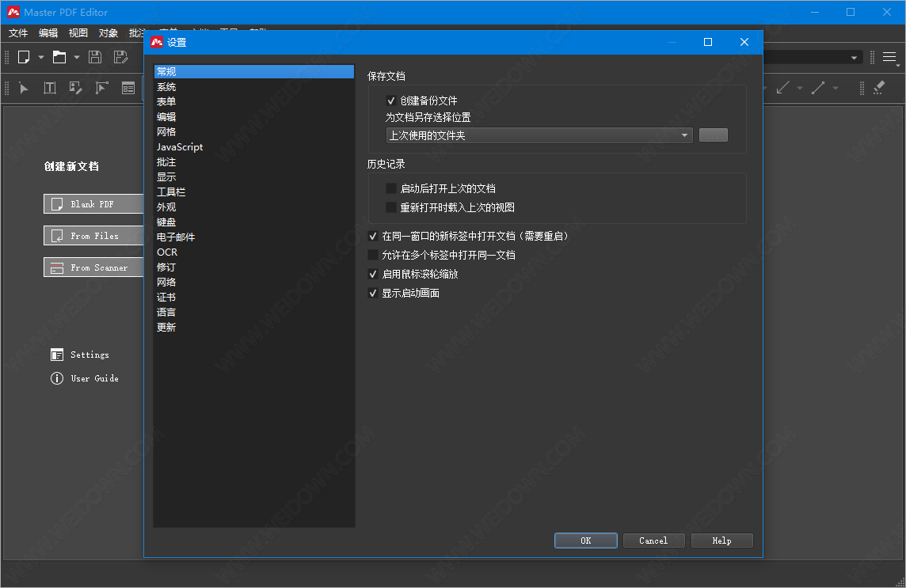The width and height of the screenshot is (906, 588).
Task: Open the User Guide link
Action: point(95,378)
